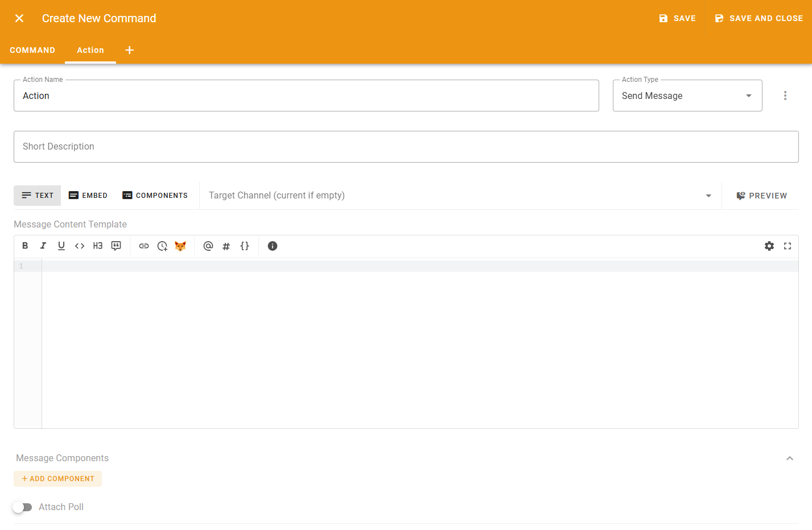Screen dimensions: 812x530
Task: Click the Underline formatting icon
Action: pos(61,246)
